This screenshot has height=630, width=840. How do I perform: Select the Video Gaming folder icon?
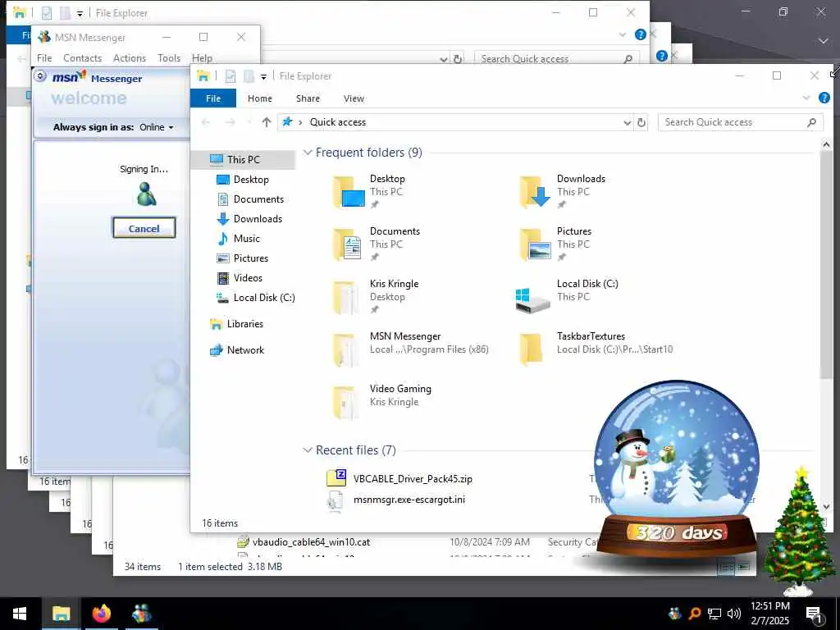click(345, 402)
